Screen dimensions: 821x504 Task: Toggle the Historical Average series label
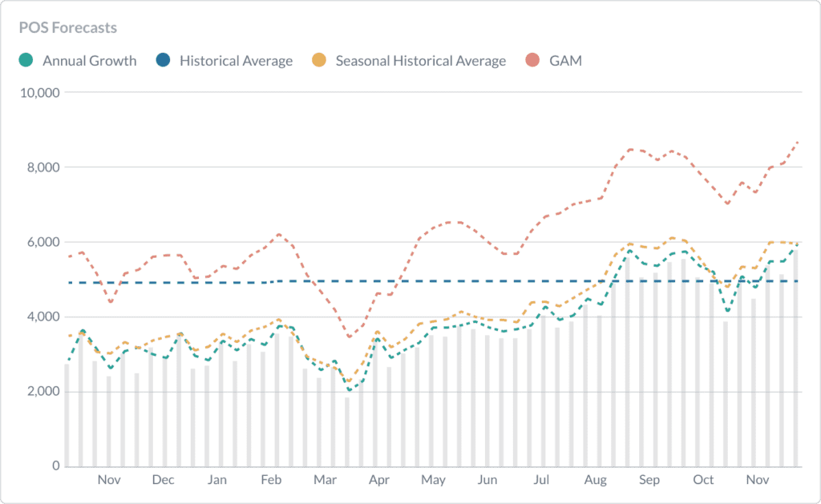tap(236, 61)
